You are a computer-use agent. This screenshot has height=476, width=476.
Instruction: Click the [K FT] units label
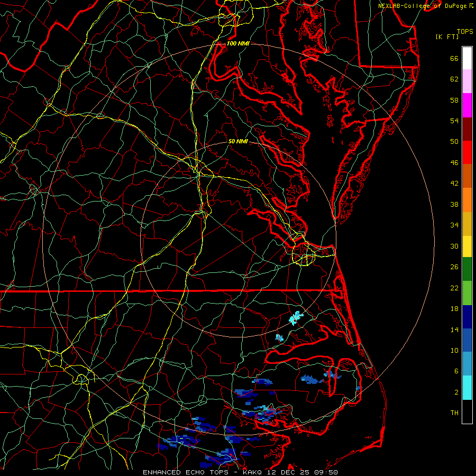(447, 36)
